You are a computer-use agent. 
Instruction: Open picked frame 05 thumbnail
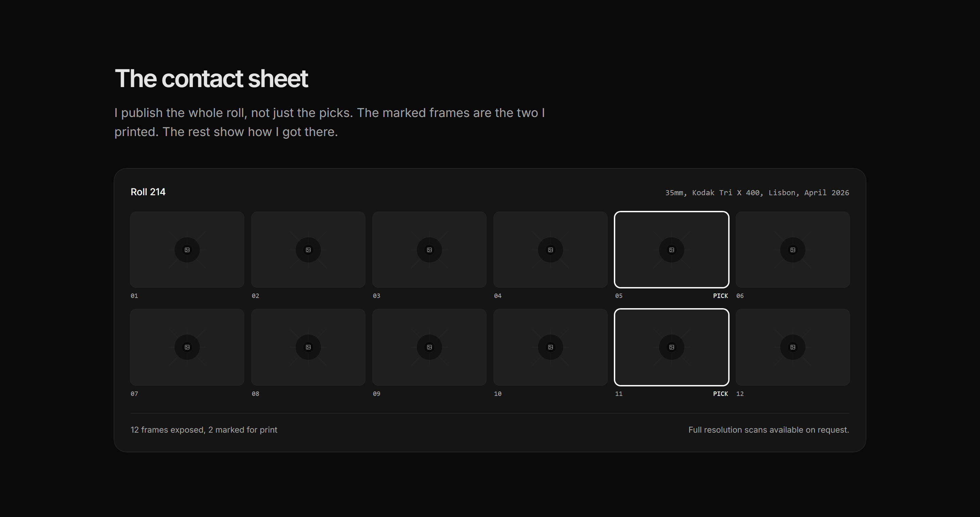point(671,250)
